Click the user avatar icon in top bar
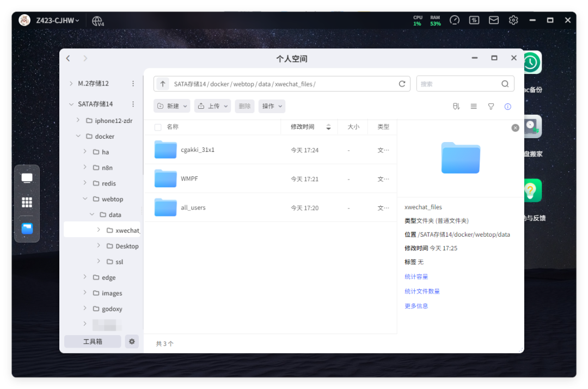Screen dimensions: 588x389 pyautogui.click(x=24, y=20)
